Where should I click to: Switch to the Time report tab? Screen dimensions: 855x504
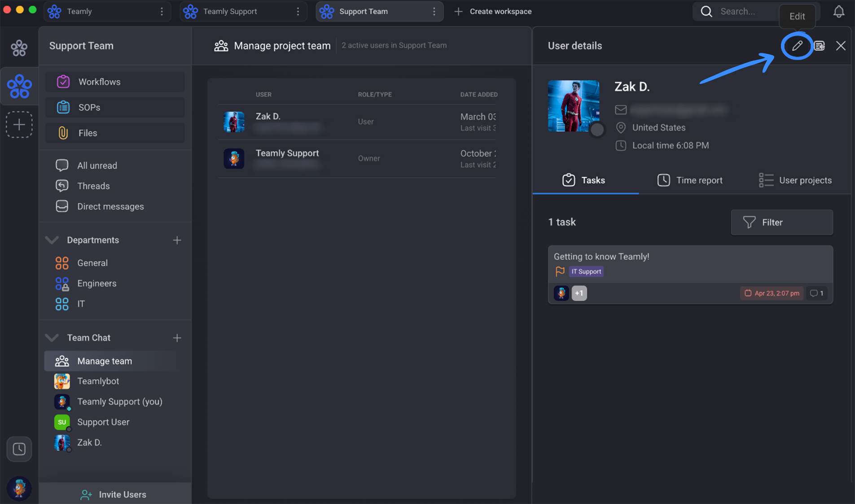[690, 180]
